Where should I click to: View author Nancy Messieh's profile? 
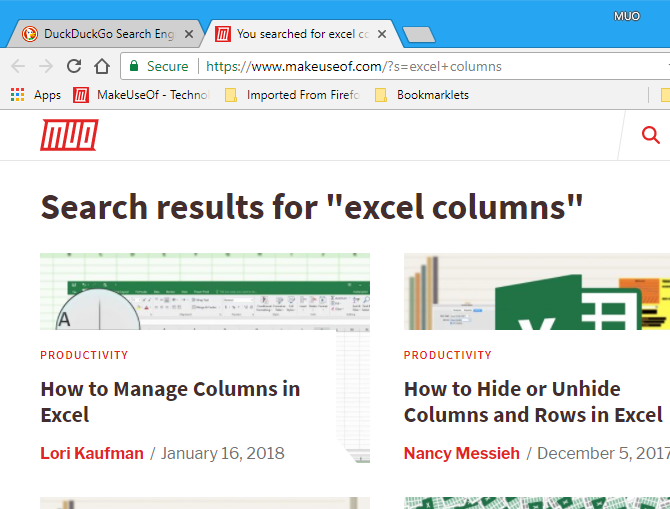point(461,453)
